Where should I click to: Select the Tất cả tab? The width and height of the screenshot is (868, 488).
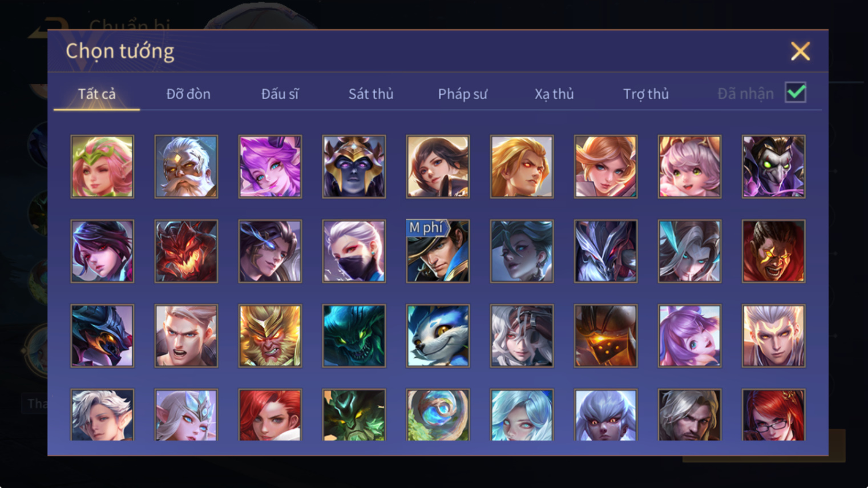coord(96,94)
